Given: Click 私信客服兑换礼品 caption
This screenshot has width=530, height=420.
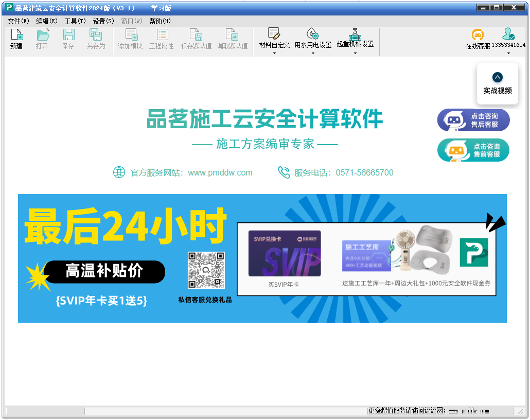Looking at the screenshot, I should pos(205,300).
